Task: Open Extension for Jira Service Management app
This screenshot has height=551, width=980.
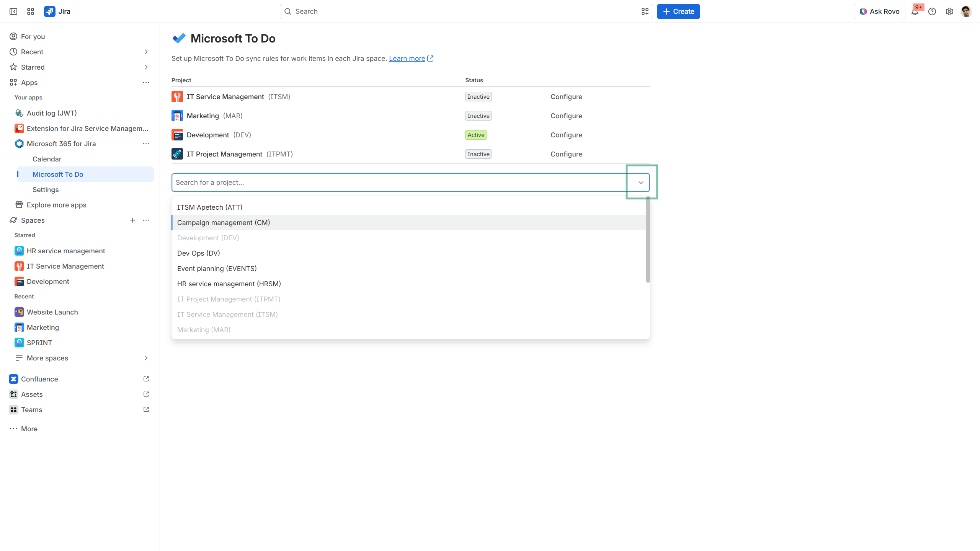Action: tap(82, 128)
